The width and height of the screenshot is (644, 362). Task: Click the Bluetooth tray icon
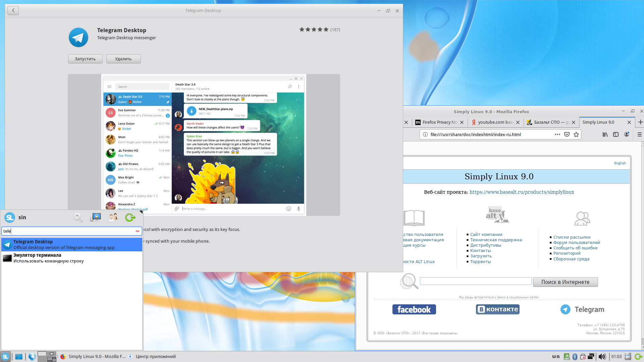coord(575,357)
